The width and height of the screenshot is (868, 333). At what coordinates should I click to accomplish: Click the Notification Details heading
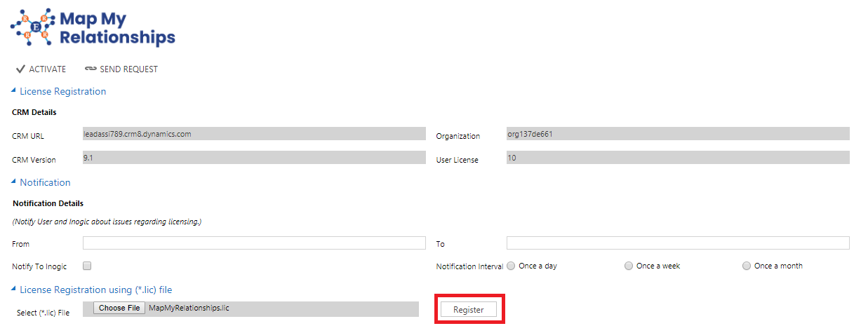point(48,203)
